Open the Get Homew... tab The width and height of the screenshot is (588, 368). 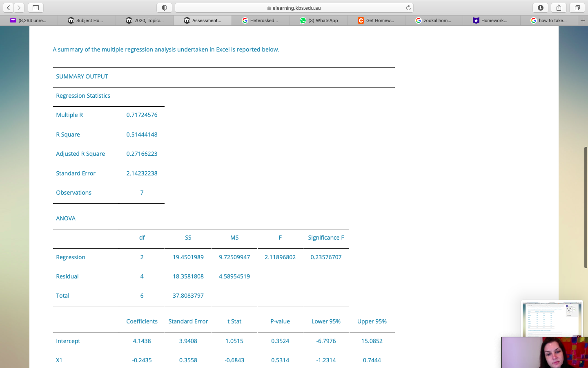(376, 20)
